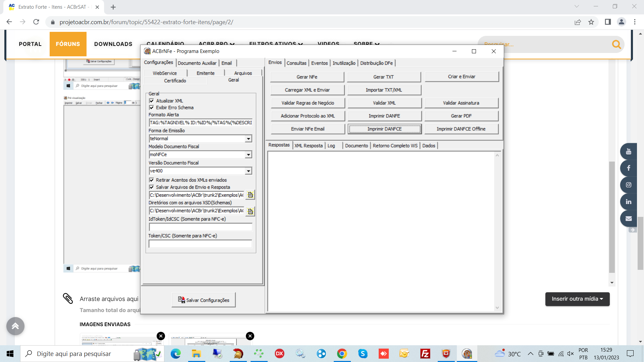Open FileZilla from taskbar
This screenshot has height=362, width=644.
[x=425, y=354]
